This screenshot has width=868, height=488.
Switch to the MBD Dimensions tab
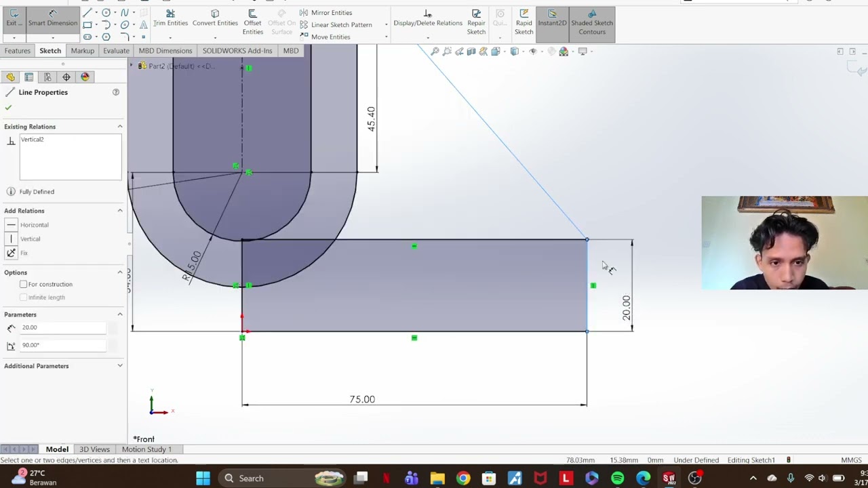pyautogui.click(x=165, y=51)
